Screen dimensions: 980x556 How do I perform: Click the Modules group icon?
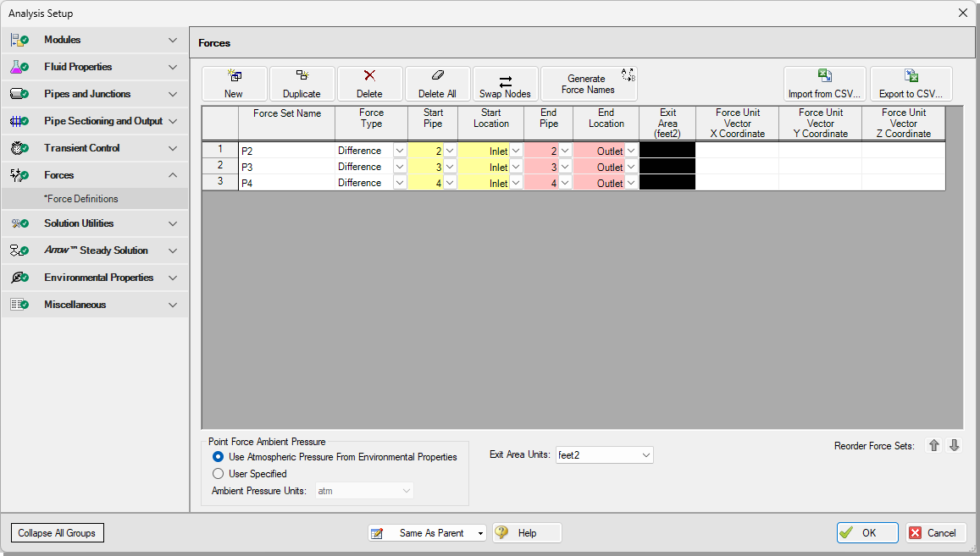point(19,40)
